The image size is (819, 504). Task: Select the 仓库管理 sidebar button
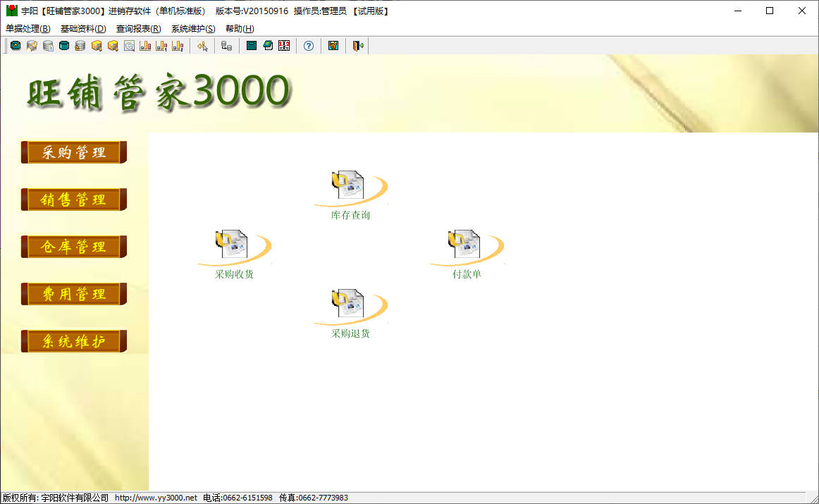pos(73,247)
